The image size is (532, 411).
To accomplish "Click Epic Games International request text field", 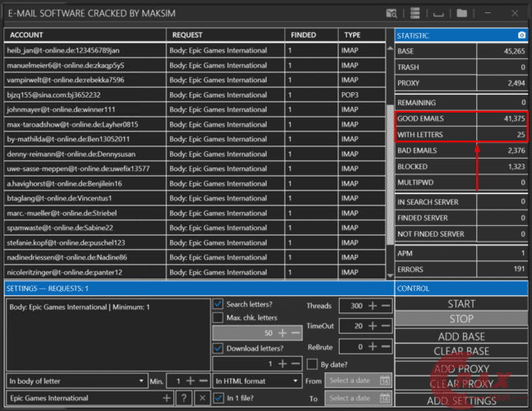I will (85, 398).
